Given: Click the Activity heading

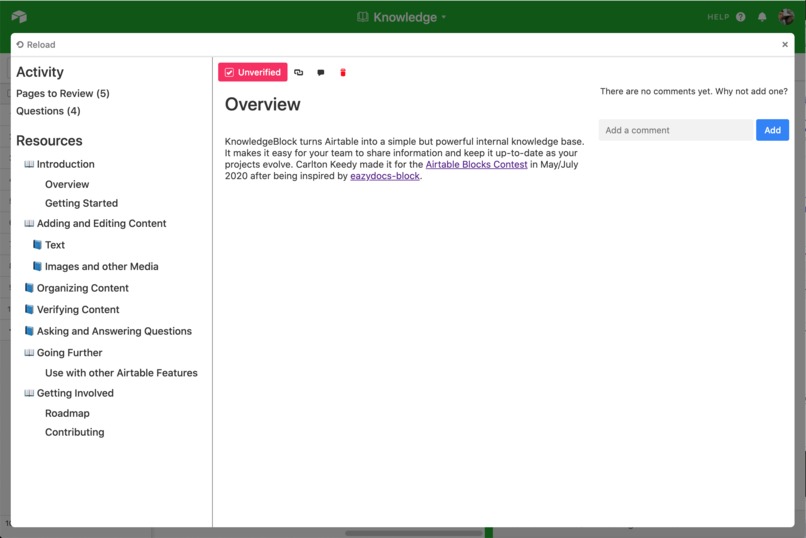Looking at the screenshot, I should point(40,72).
